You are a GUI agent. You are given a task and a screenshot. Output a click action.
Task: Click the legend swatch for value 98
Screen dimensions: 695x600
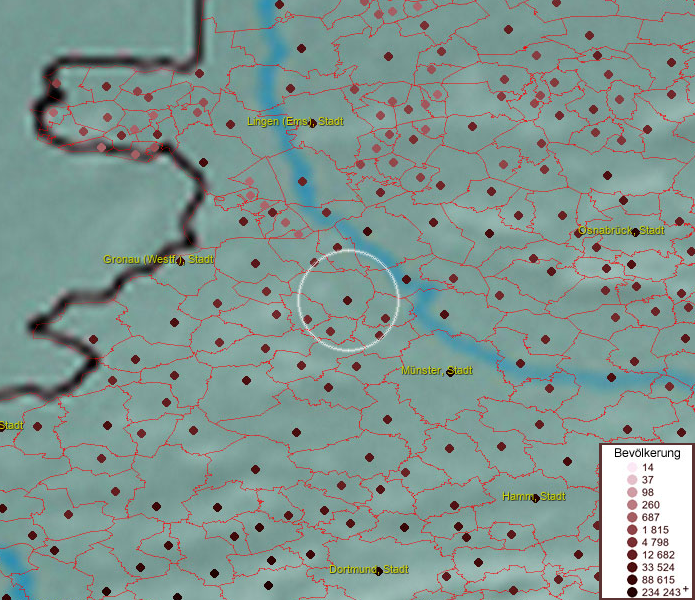(632, 492)
